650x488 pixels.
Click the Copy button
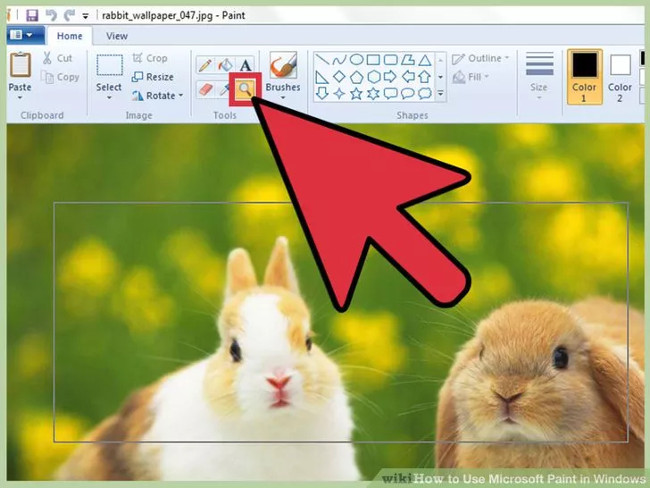60,77
